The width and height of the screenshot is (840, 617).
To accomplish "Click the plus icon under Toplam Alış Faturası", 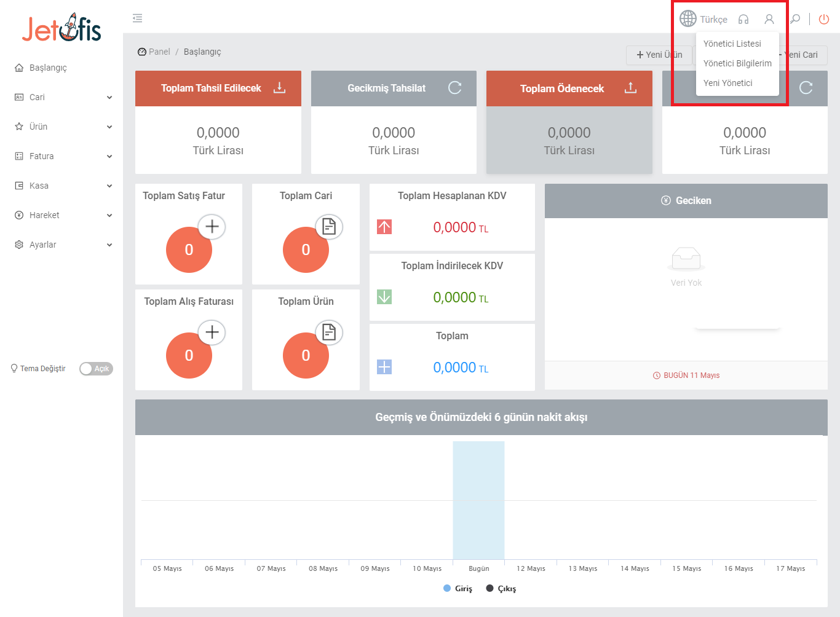I will click(x=212, y=332).
